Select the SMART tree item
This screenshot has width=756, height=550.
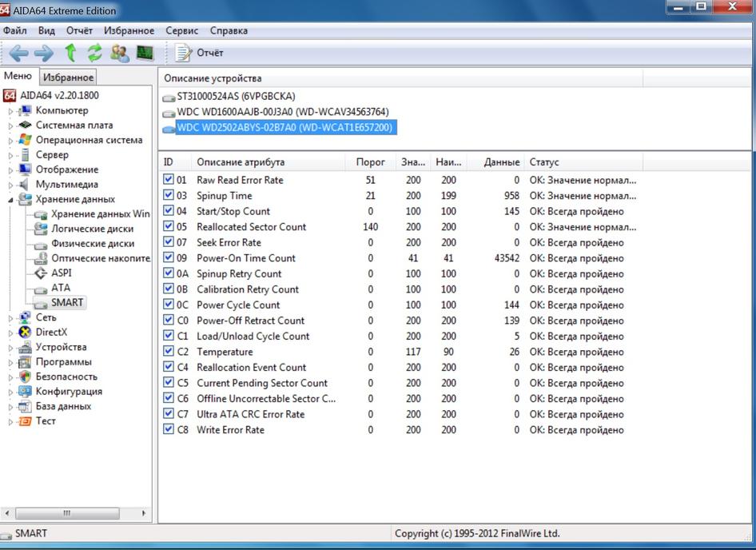(67, 302)
